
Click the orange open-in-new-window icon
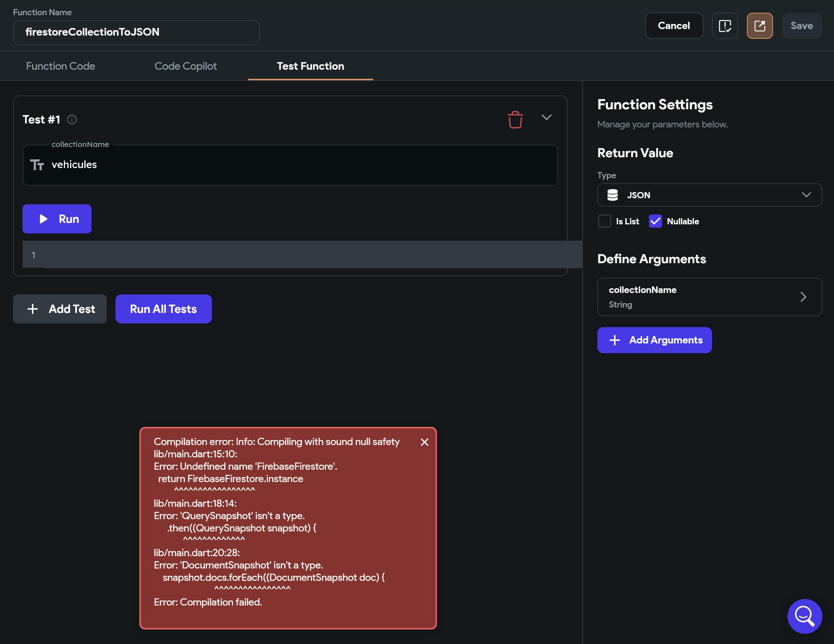pyautogui.click(x=759, y=26)
